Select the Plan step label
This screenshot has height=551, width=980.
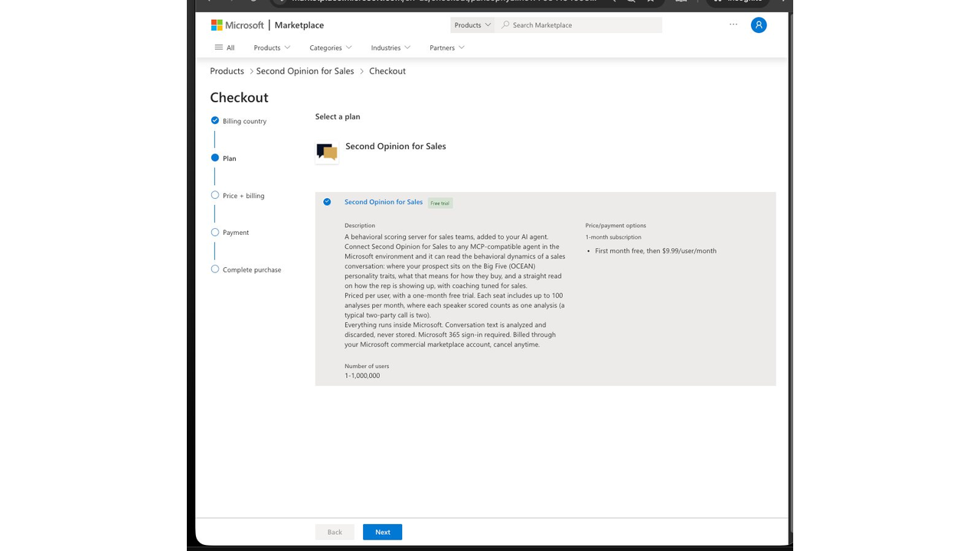pos(230,158)
